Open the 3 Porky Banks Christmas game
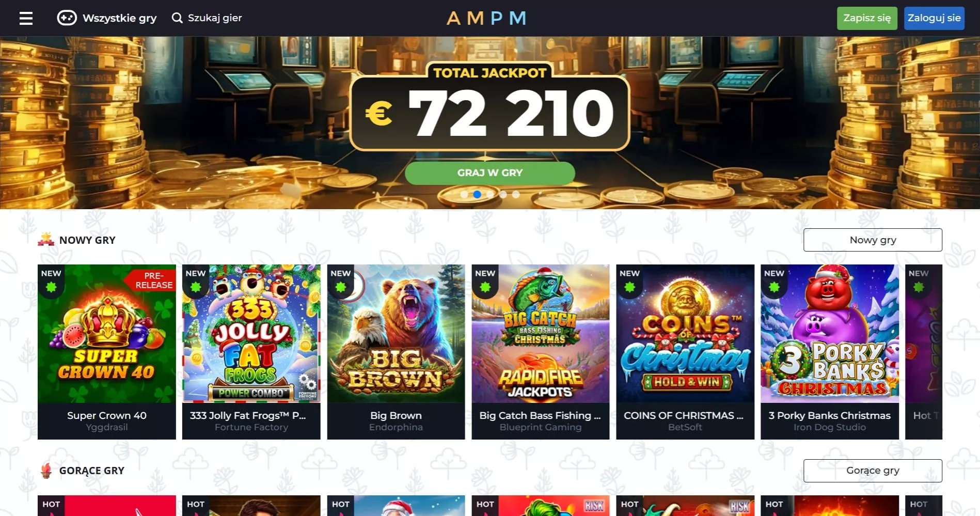The height and width of the screenshot is (516, 980). (830, 352)
